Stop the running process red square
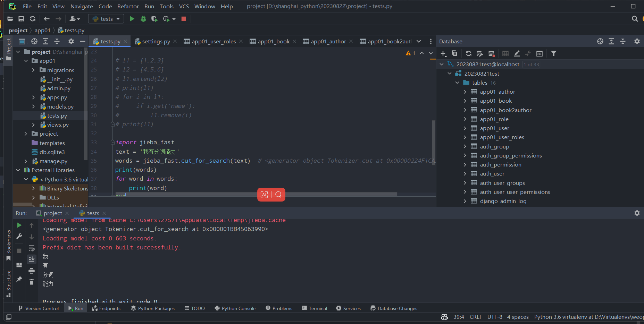 pos(184,19)
